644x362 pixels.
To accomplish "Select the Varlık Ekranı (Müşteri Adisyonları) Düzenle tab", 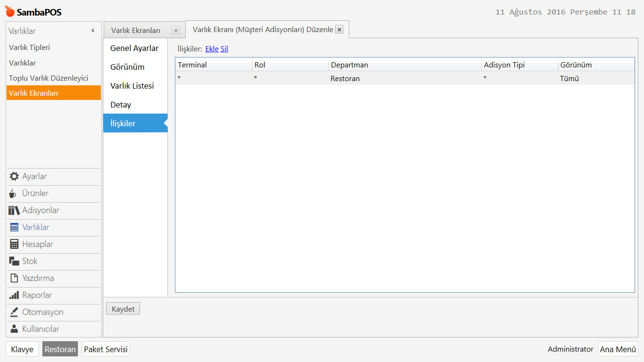I will [263, 30].
